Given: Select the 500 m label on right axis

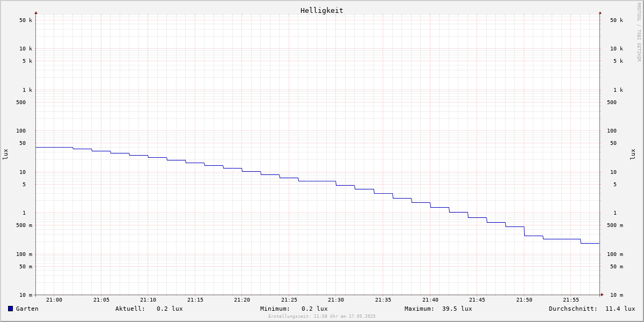Looking at the screenshot, I should point(615,225).
